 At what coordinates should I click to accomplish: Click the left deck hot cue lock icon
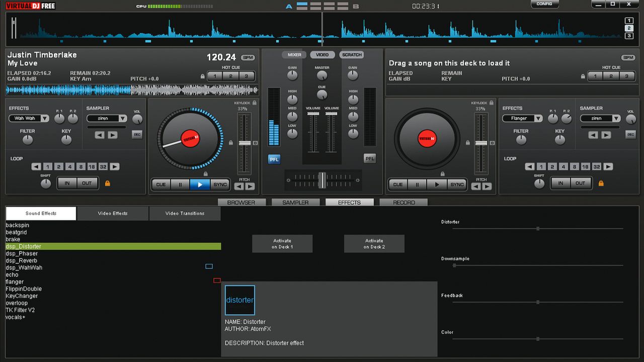(x=203, y=76)
